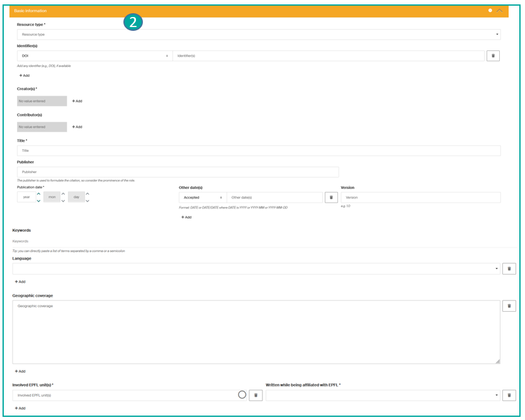Increase the publication year with up arrow

(38, 194)
